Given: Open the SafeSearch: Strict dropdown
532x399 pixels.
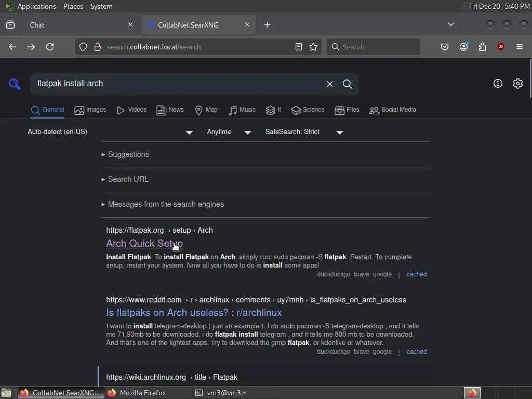Looking at the screenshot, I should 304,132.
